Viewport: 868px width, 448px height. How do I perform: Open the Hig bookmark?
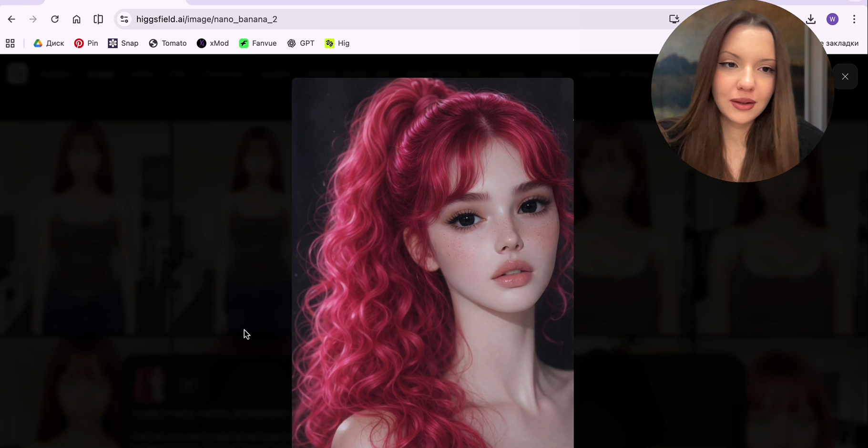(337, 43)
